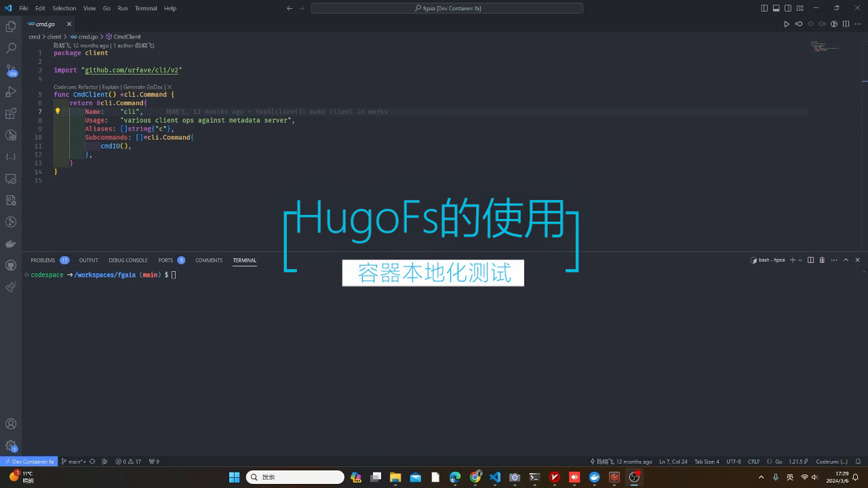Change CRLF end of line sequence
Viewport: 868px width, 488px height.
753,462
